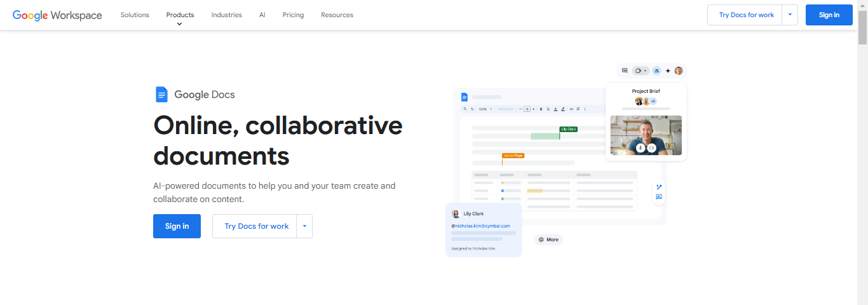This screenshot has width=868, height=305.
Task: Open the dropdown arrow beside hero Try Docs for work
Action: (304, 226)
